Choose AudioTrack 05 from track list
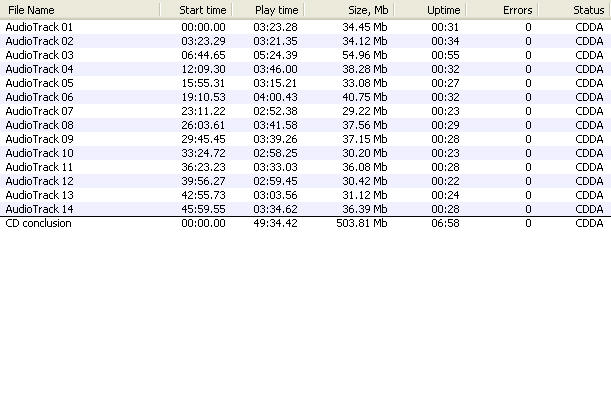 [x=39, y=83]
